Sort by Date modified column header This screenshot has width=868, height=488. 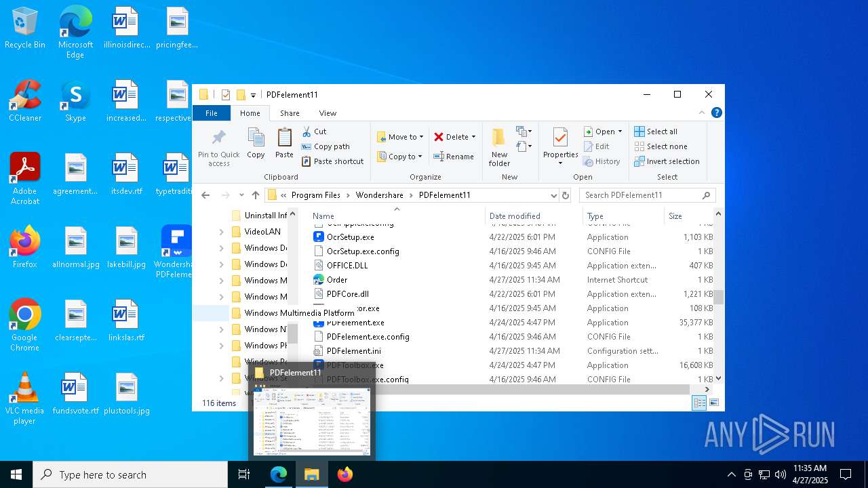pos(534,216)
